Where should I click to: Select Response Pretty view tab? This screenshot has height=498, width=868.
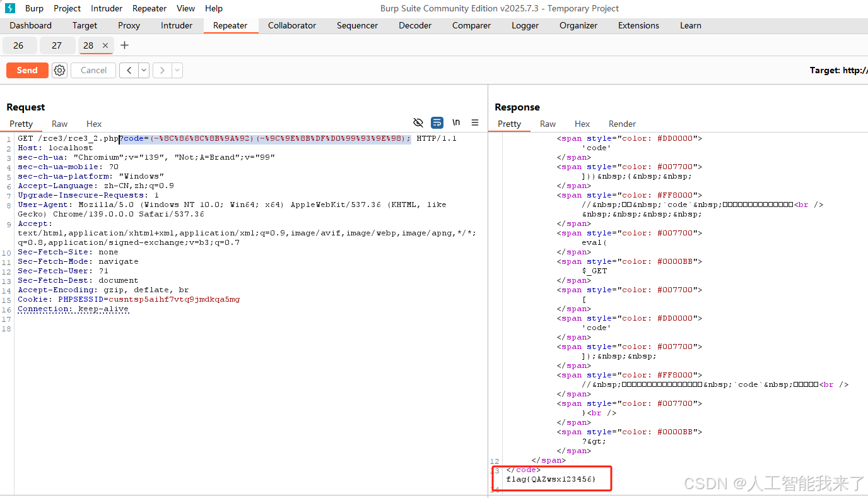point(509,124)
